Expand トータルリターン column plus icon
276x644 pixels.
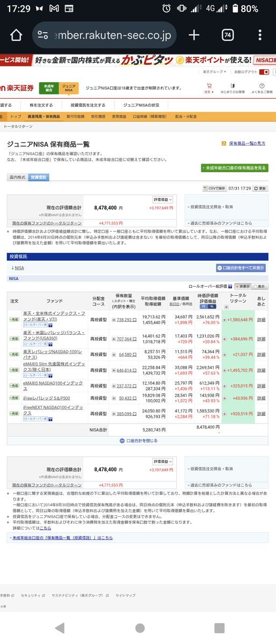[x=226, y=306]
